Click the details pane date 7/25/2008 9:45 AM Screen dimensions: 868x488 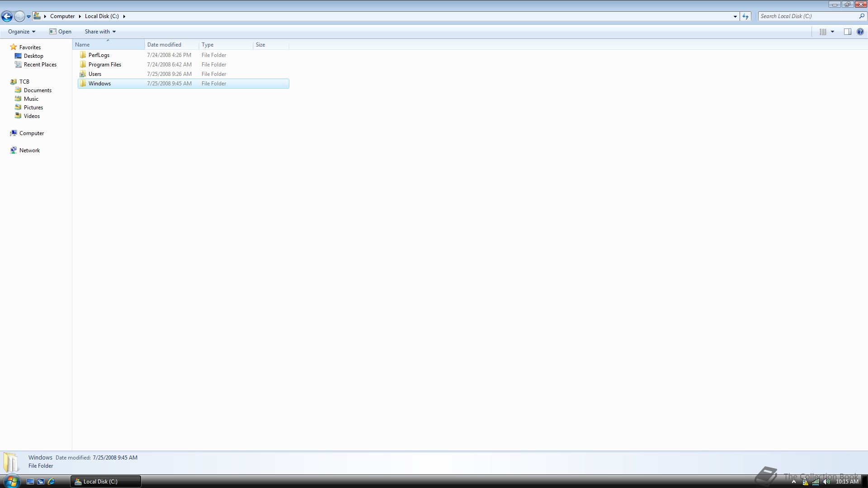click(115, 458)
